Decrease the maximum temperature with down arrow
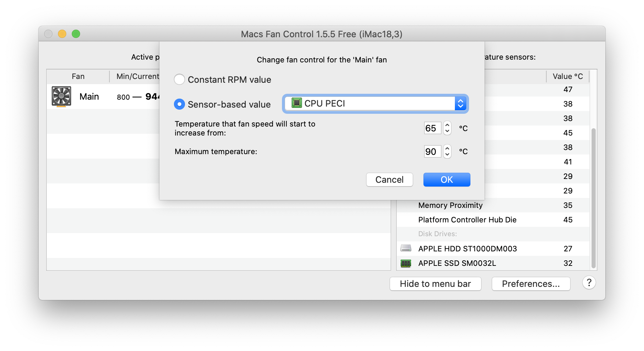This screenshot has height=351, width=644. pyautogui.click(x=447, y=154)
